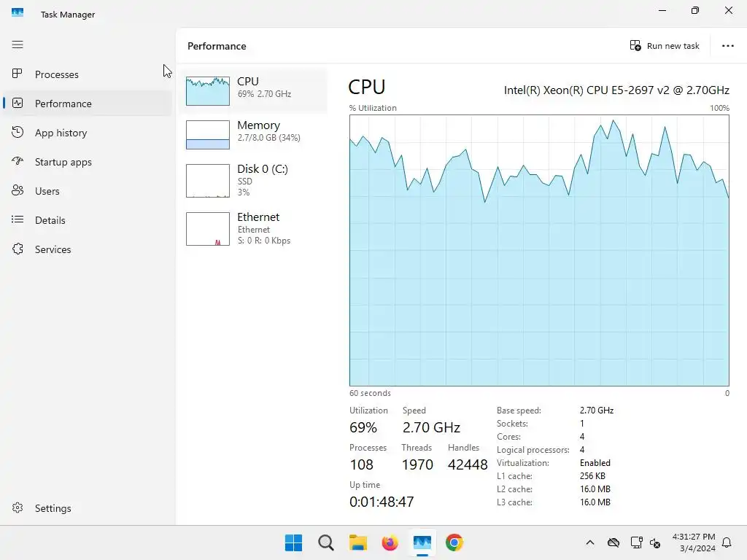Click Run new task label
747x560 pixels.
point(673,46)
